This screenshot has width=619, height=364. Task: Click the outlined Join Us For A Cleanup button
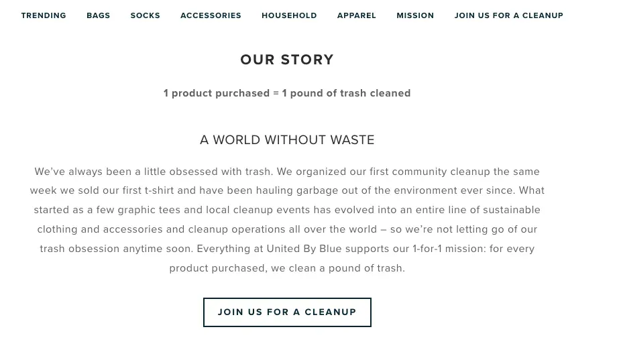[x=287, y=312]
